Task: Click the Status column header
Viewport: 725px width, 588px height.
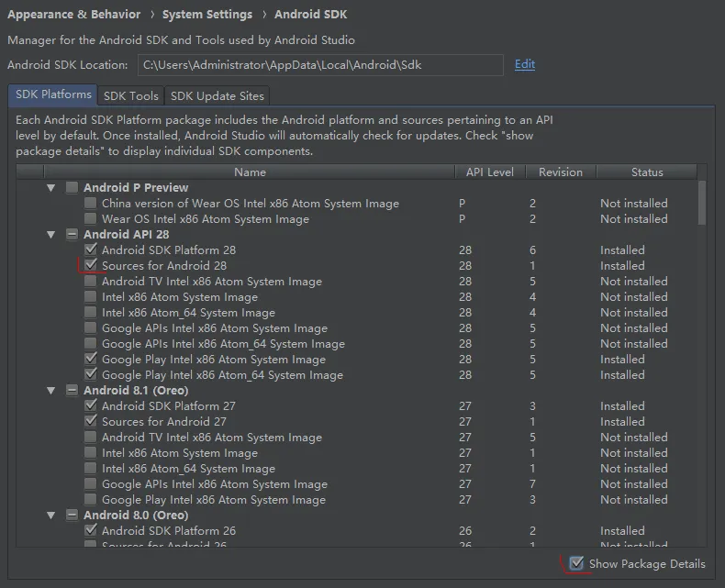Action: [646, 172]
